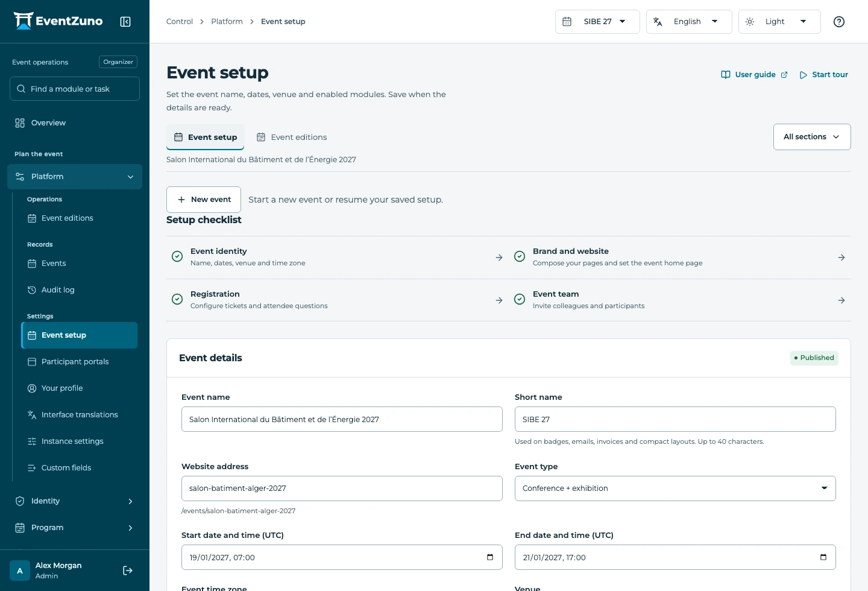
Task: Open the start date calendar picker icon
Action: 490,557
